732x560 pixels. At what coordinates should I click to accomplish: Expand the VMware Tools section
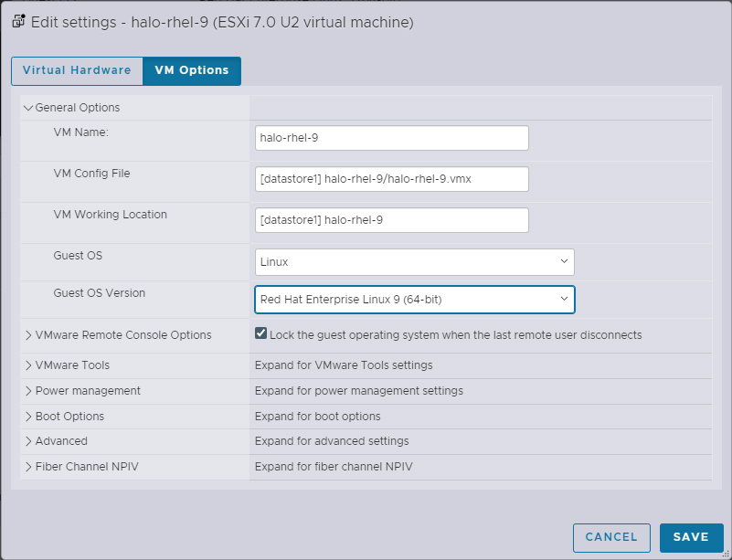click(28, 365)
